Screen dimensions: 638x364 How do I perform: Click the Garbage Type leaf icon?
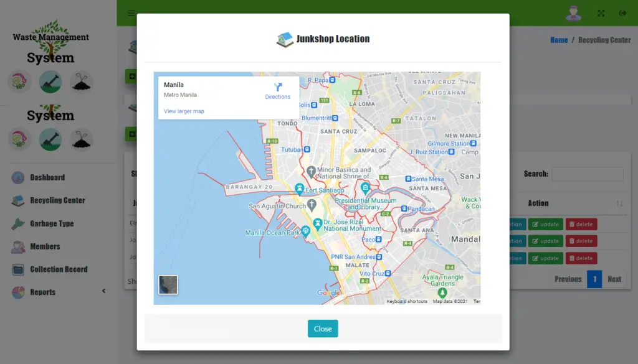pos(17,223)
